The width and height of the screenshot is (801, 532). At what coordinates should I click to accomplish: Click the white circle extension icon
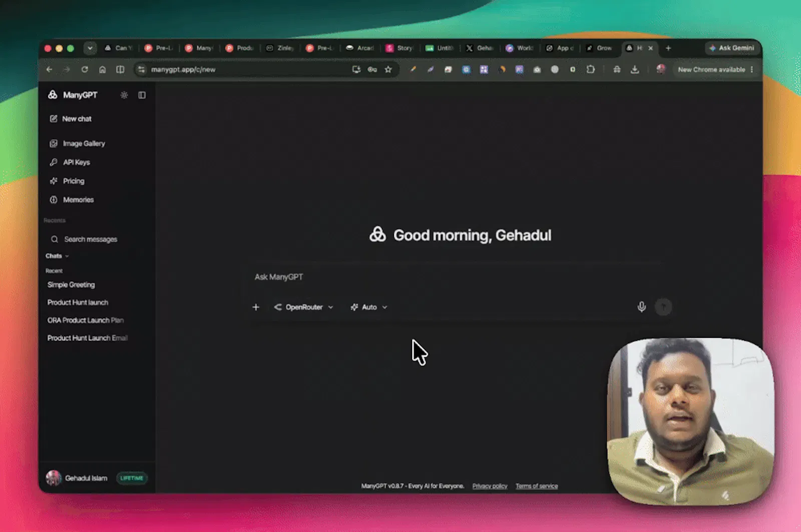555,70
